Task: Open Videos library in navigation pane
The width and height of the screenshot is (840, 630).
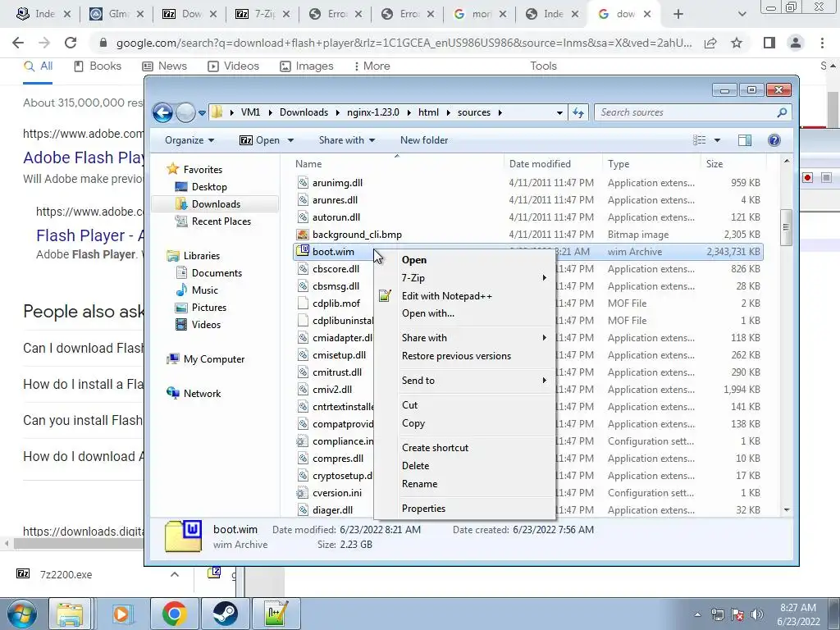Action: pos(206,325)
